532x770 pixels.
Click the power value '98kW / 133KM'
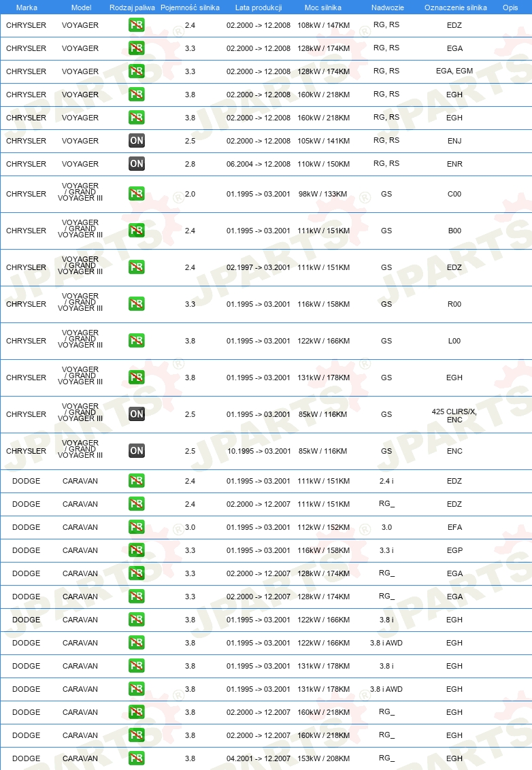pos(322,194)
